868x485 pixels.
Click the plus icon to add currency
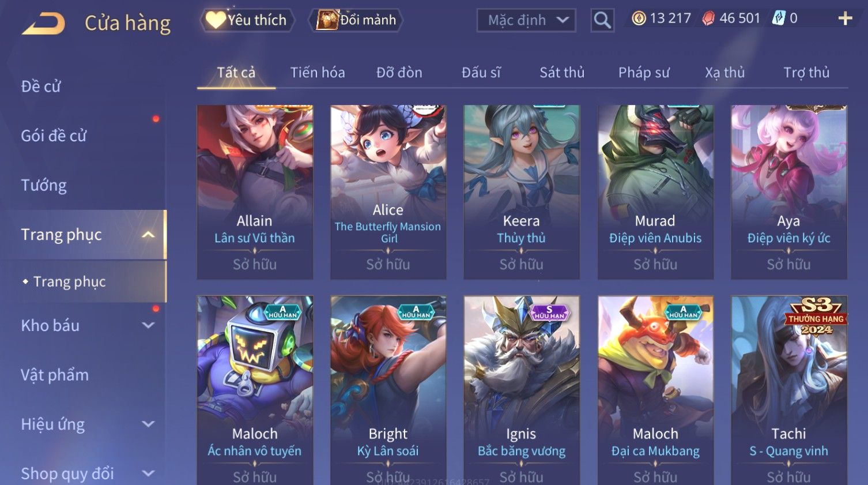point(845,19)
